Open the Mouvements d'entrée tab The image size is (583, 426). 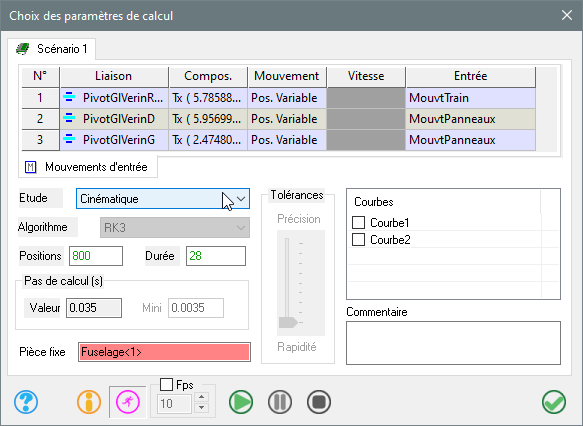pos(88,167)
